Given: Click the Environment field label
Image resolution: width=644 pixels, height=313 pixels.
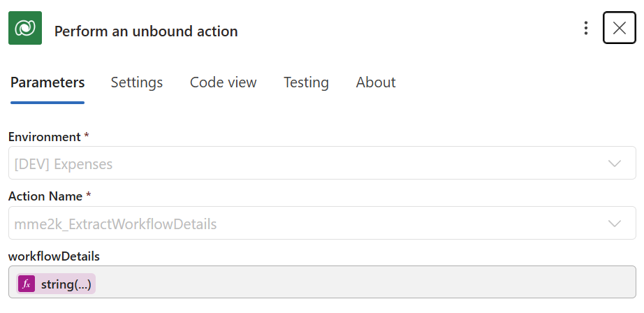Looking at the screenshot, I should coord(45,137).
